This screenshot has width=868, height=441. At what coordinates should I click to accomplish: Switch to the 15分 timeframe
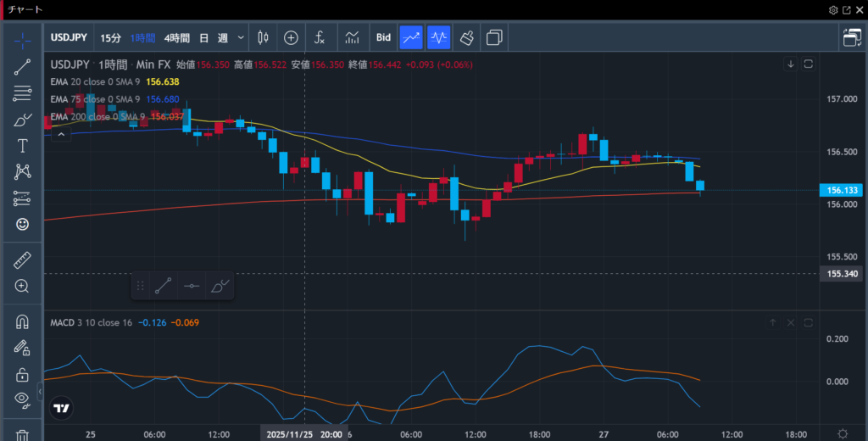tap(110, 37)
